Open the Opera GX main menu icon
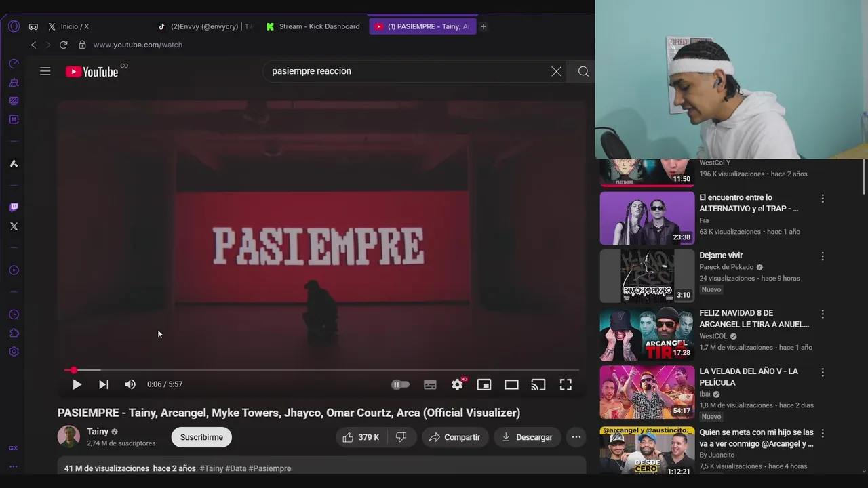 coord(14,26)
